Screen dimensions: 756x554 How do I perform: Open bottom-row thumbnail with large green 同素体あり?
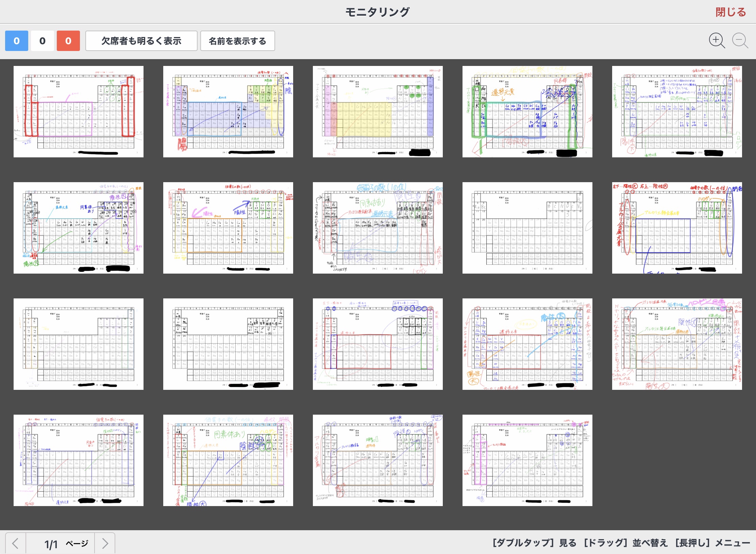(228, 460)
